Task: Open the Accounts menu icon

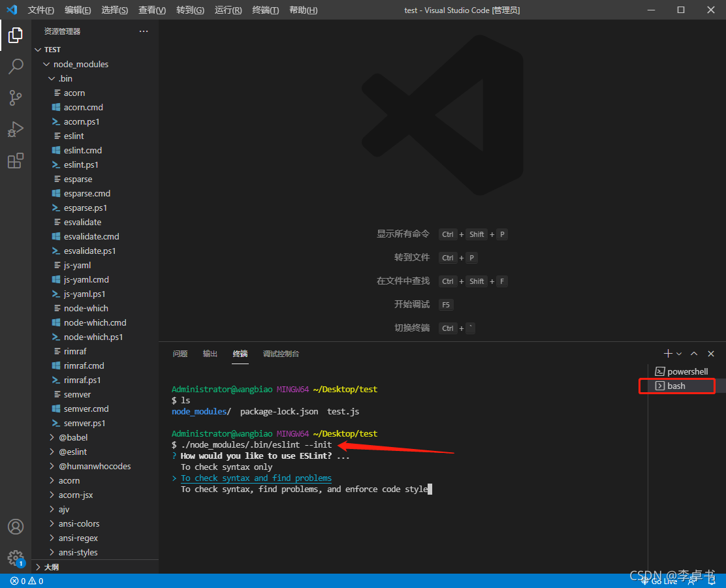Action: pyautogui.click(x=15, y=527)
